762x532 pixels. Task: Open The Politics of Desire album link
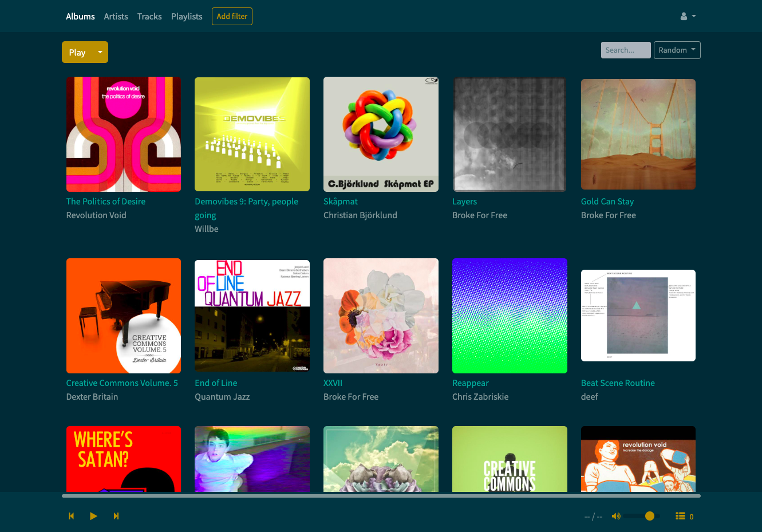click(x=106, y=202)
